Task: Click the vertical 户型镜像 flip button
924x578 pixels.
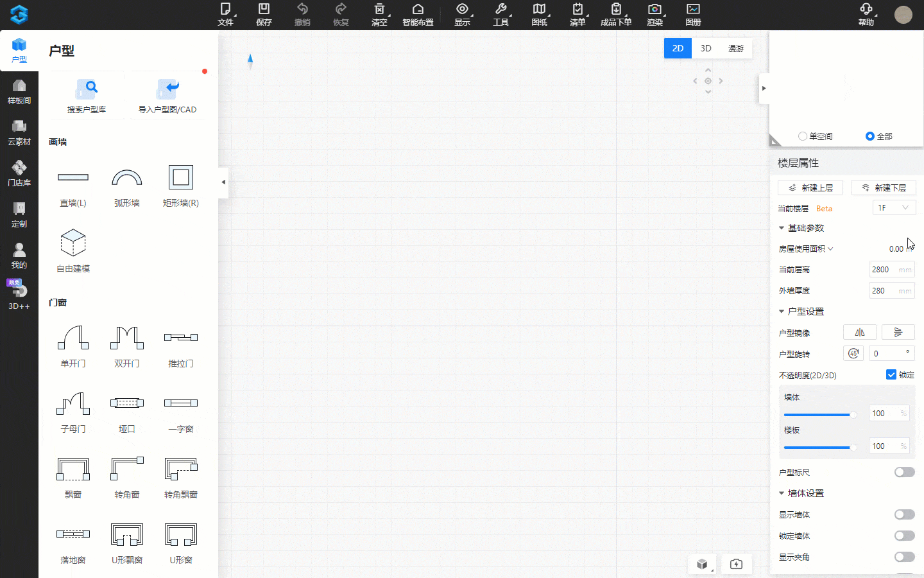Action: pyautogui.click(x=898, y=333)
